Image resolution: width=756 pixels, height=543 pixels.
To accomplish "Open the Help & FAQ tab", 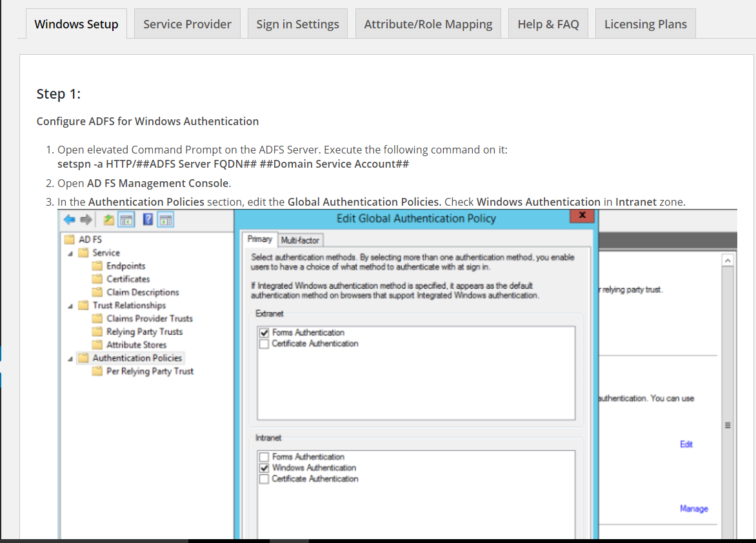I will [x=548, y=24].
